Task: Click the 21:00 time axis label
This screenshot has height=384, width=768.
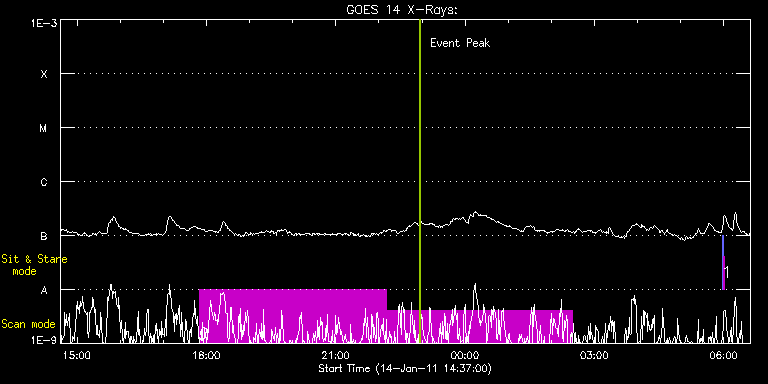Action: [336, 356]
